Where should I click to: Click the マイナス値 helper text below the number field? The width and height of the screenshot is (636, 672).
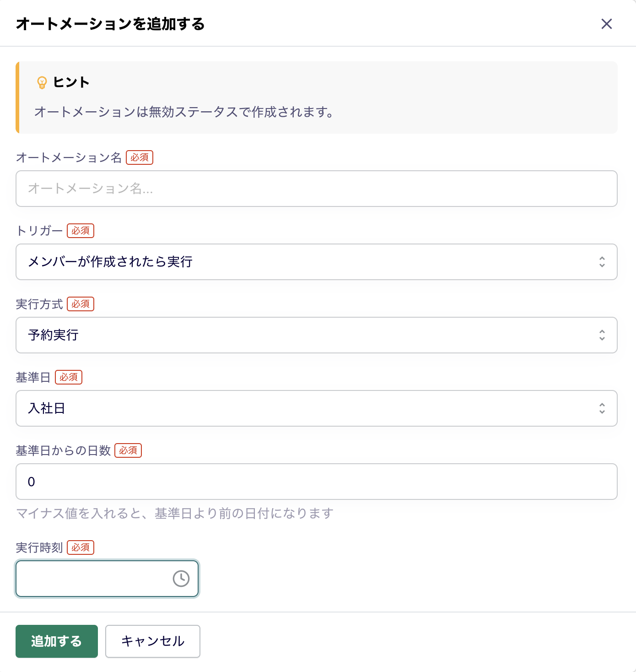[175, 513]
